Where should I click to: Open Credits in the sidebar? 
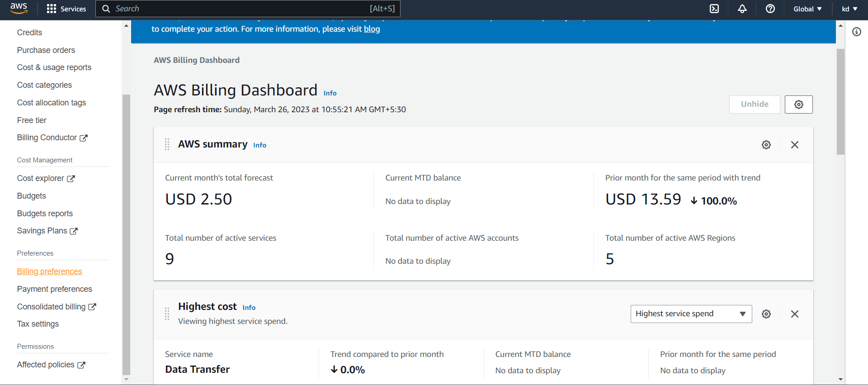pyautogui.click(x=29, y=33)
